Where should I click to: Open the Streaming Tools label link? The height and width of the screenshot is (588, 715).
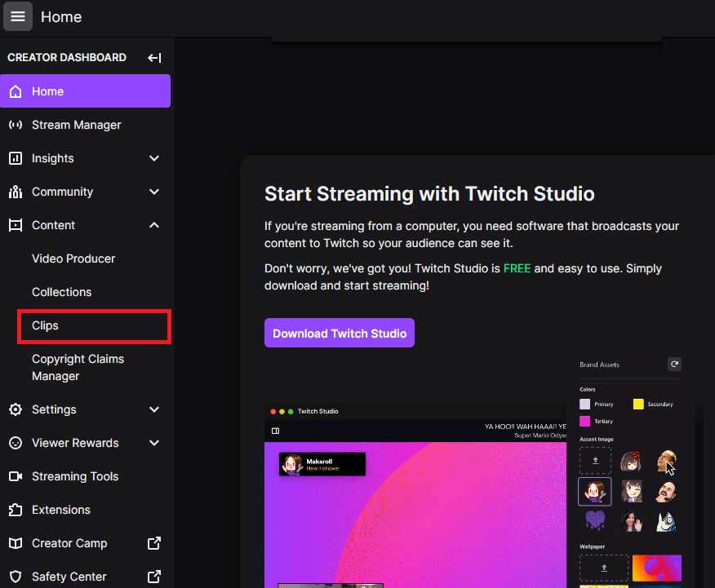click(75, 476)
